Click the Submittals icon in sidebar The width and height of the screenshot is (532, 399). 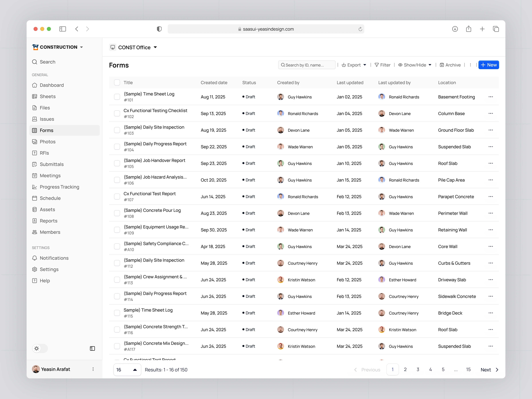[x=34, y=164]
